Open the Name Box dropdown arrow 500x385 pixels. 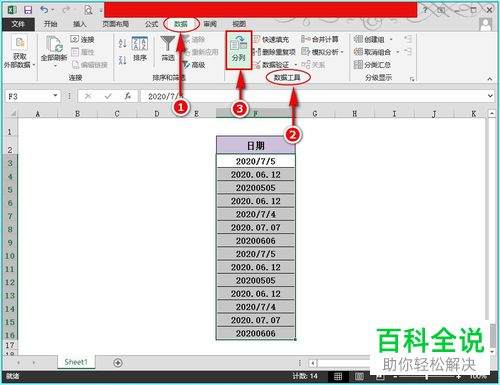coord(55,96)
